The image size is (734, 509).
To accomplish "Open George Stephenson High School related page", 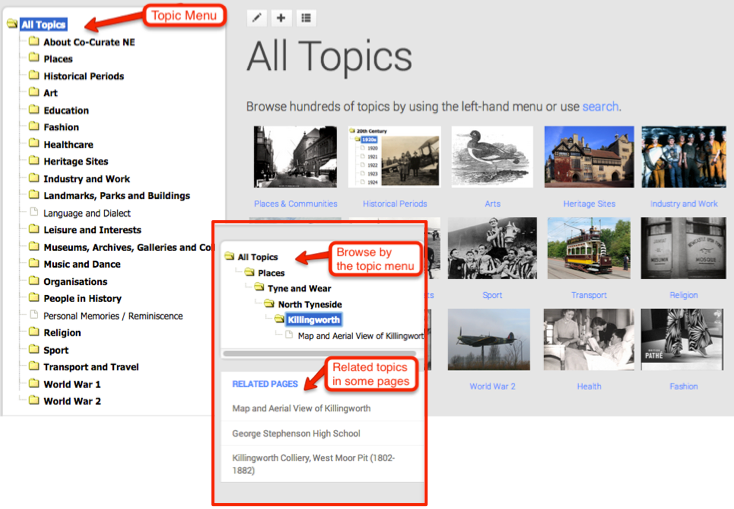I will tap(296, 434).
